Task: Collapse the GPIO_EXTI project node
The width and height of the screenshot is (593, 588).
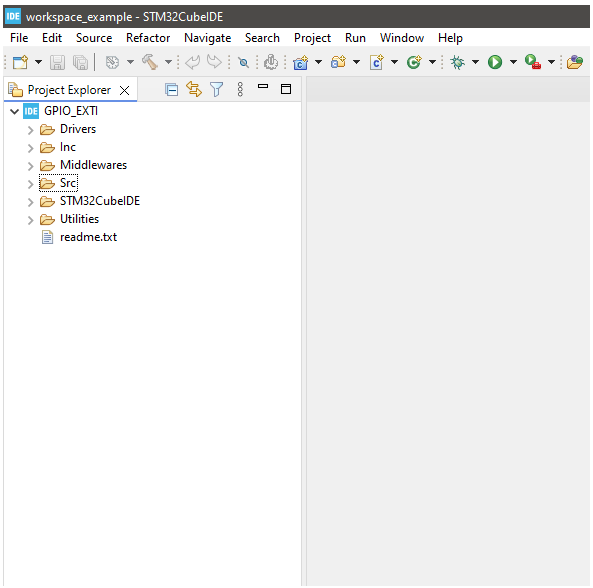Action: (14, 112)
